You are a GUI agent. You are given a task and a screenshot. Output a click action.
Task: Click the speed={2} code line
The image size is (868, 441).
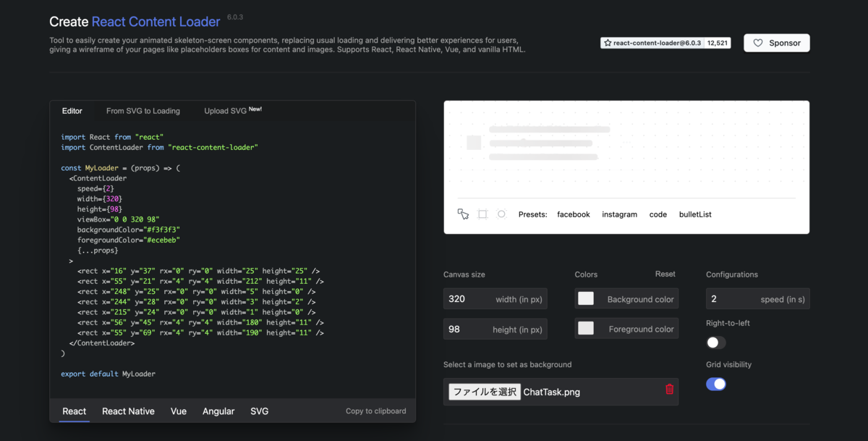click(95, 188)
